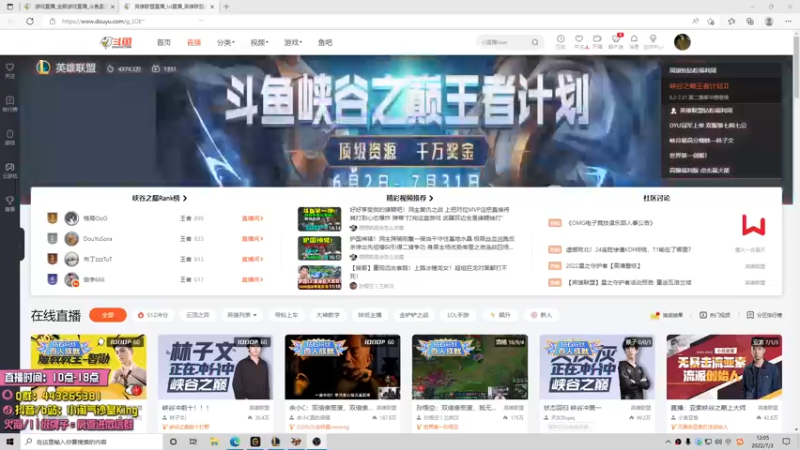This screenshot has height=450, width=800.
Task: Select the 新人 filter pill
Action: (x=542, y=315)
